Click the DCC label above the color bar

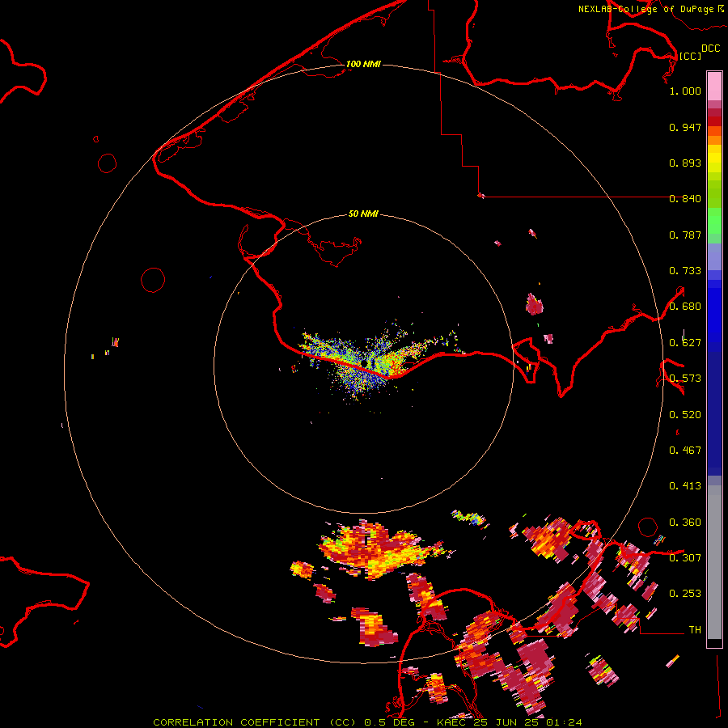(710, 48)
